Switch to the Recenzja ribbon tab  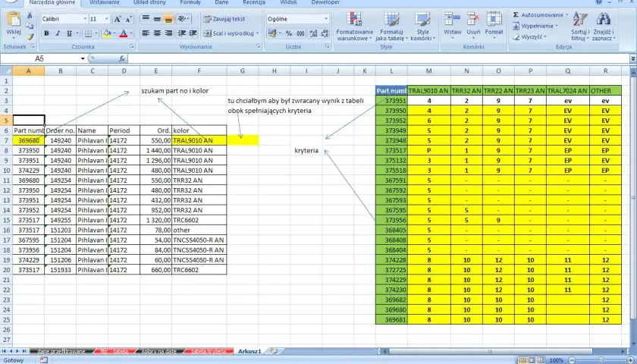[254, 2]
